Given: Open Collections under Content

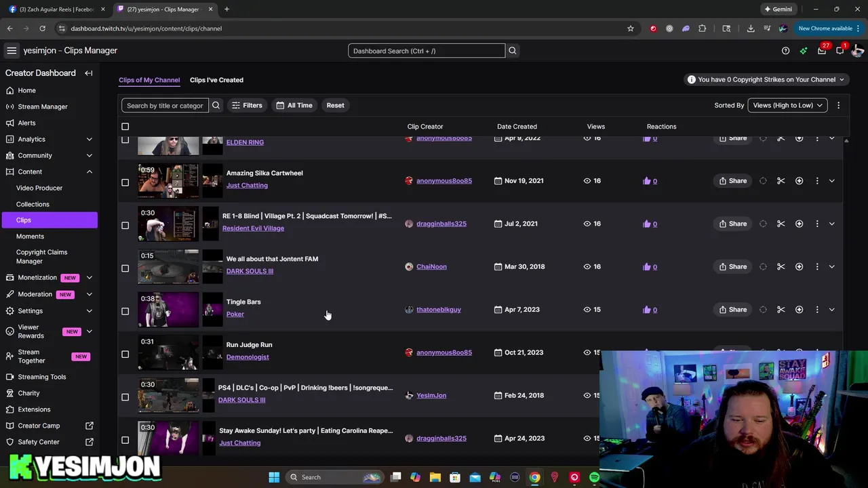Looking at the screenshot, I should [33, 204].
